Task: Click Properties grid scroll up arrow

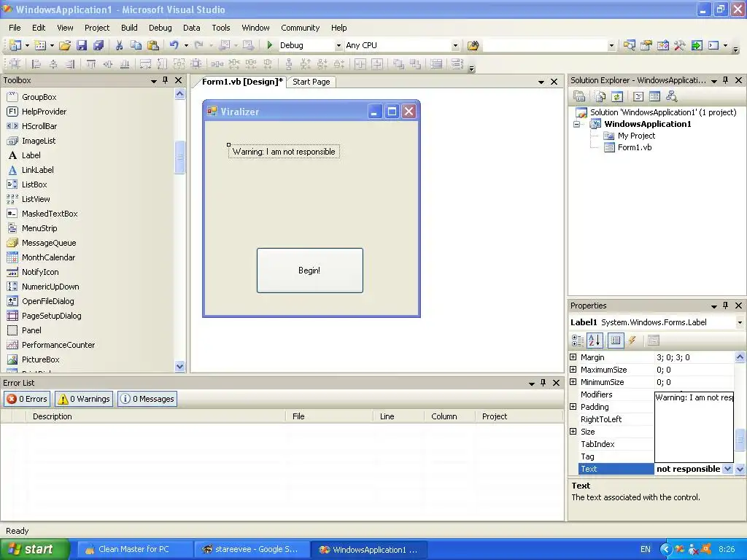Action: tap(740, 357)
